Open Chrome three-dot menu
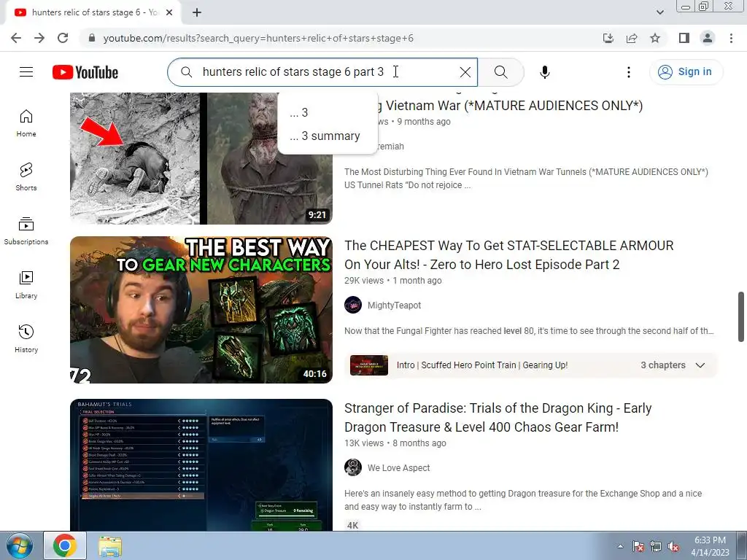 [x=731, y=38]
